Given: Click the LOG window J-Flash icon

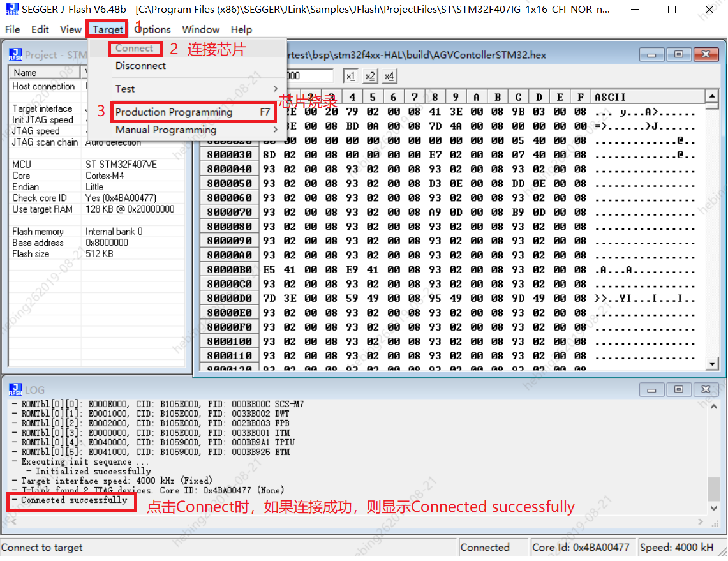Looking at the screenshot, I should tap(15, 389).
